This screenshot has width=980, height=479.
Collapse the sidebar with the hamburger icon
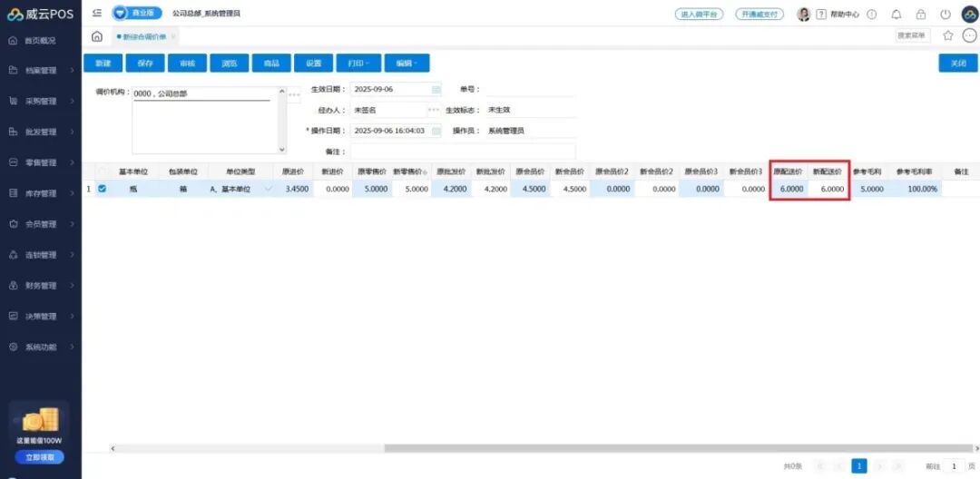pyautogui.click(x=97, y=14)
